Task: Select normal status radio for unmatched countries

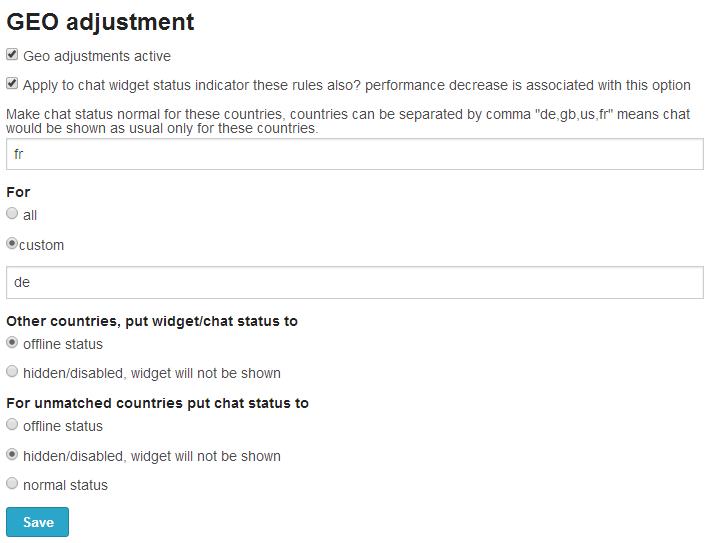Action: (x=12, y=483)
